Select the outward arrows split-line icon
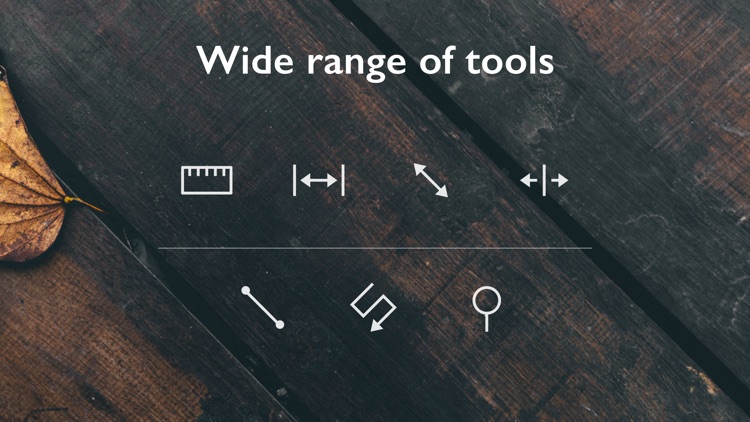The image size is (750, 422). pyautogui.click(x=544, y=180)
